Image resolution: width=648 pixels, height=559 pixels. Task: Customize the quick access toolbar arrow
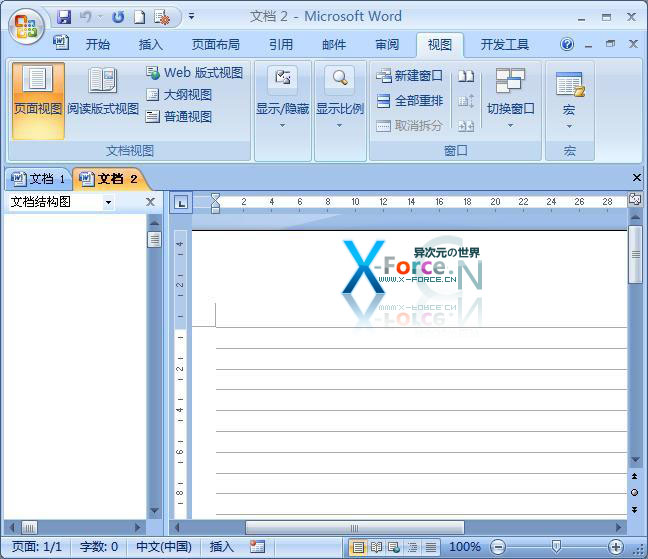(x=191, y=17)
